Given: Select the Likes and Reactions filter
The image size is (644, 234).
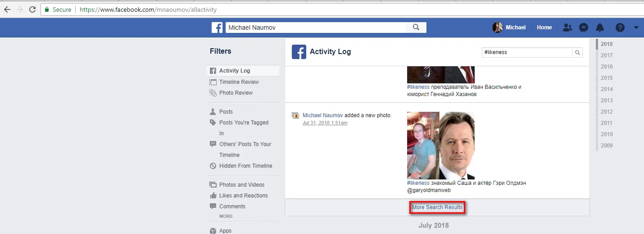Looking at the screenshot, I should [243, 196].
